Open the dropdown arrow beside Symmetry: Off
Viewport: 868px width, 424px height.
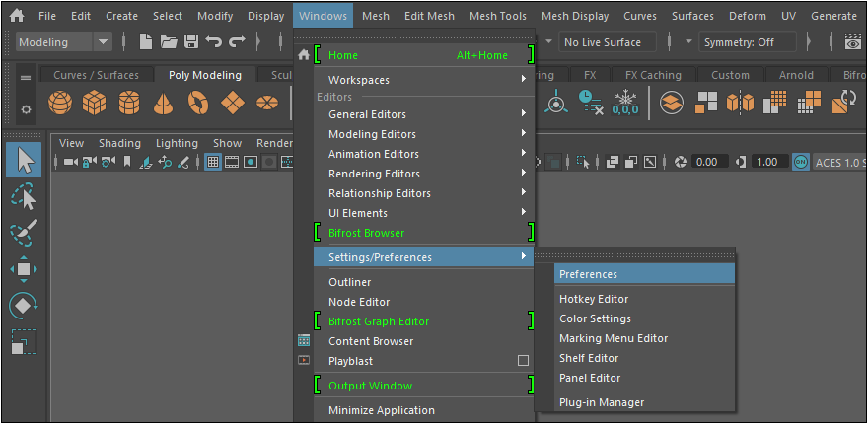point(689,42)
